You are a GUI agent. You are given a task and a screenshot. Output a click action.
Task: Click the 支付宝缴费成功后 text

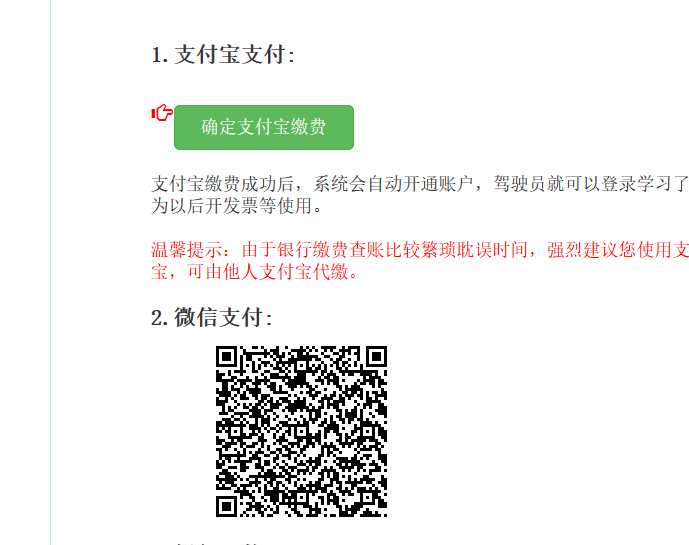pyautogui.click(x=223, y=184)
